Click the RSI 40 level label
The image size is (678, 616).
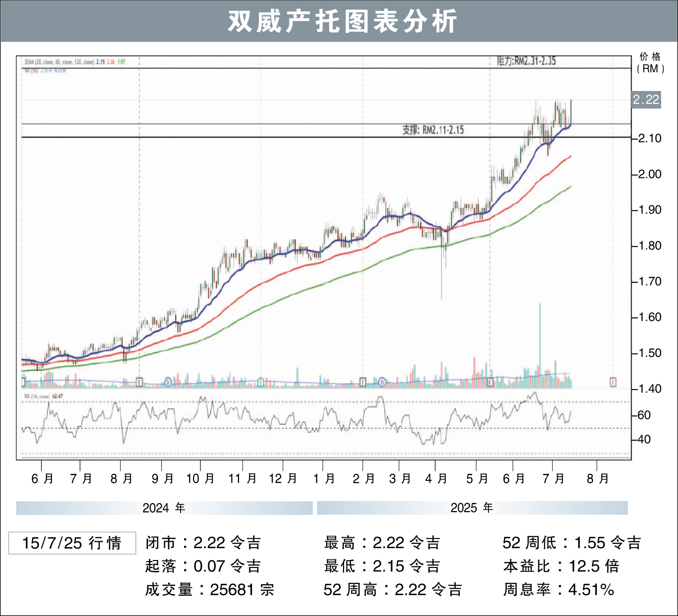pyautogui.click(x=644, y=440)
